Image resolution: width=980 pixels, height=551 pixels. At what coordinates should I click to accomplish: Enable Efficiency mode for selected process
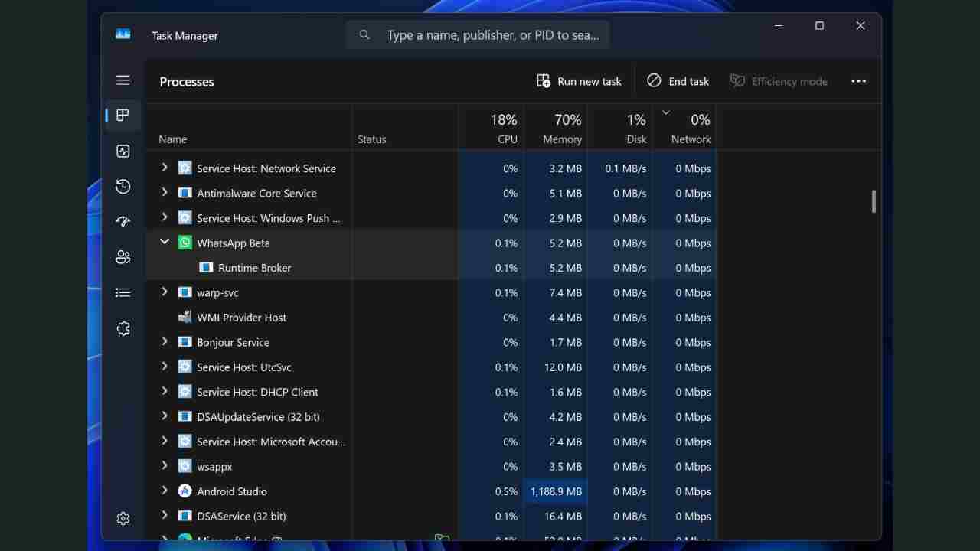(x=779, y=81)
